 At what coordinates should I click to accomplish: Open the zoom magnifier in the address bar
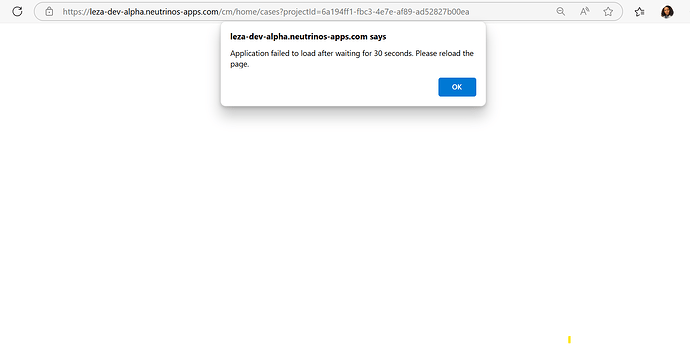pos(560,11)
